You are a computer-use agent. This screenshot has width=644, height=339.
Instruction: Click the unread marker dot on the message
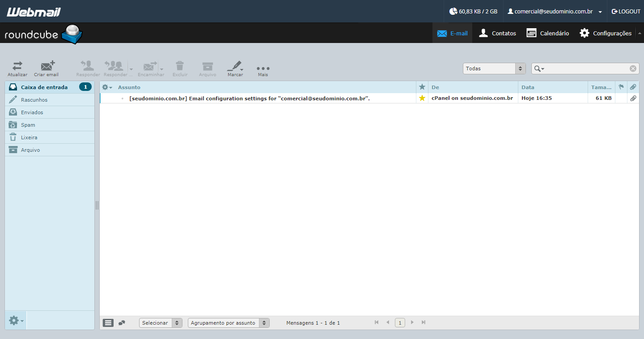pyautogui.click(x=123, y=98)
